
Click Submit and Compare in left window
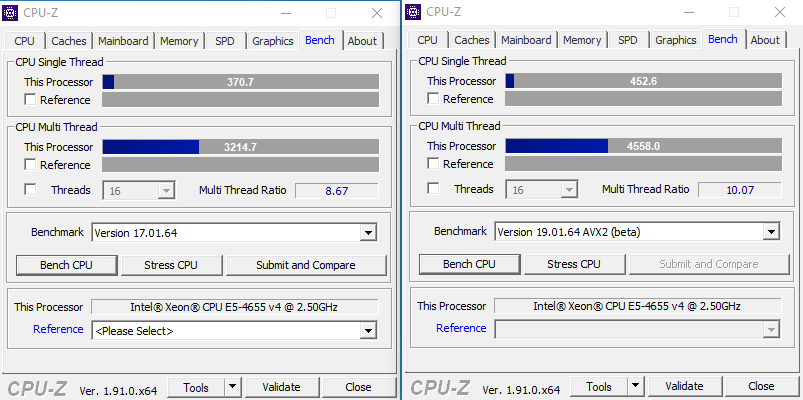click(x=306, y=265)
